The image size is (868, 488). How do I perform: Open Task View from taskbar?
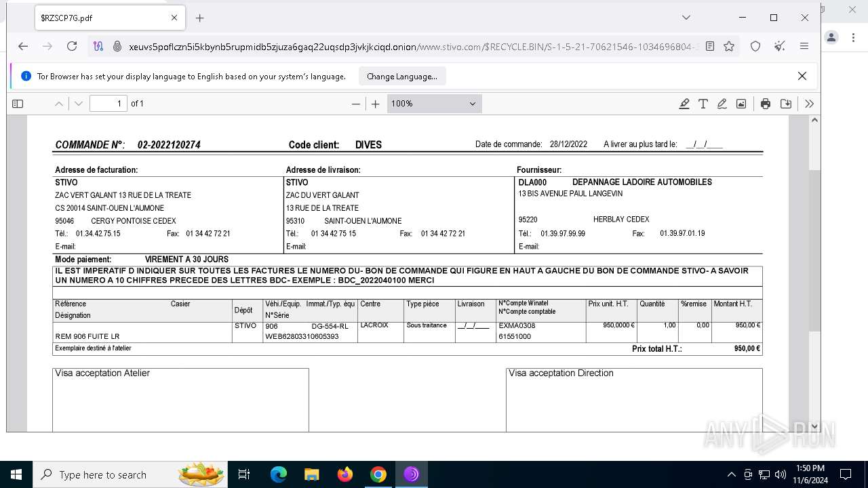[x=244, y=474]
